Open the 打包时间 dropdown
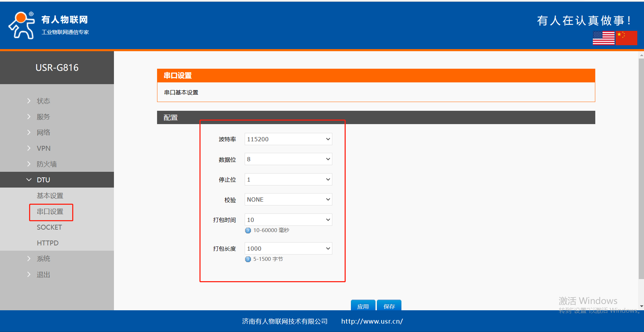Image resolution: width=644 pixels, height=332 pixels. (288, 220)
